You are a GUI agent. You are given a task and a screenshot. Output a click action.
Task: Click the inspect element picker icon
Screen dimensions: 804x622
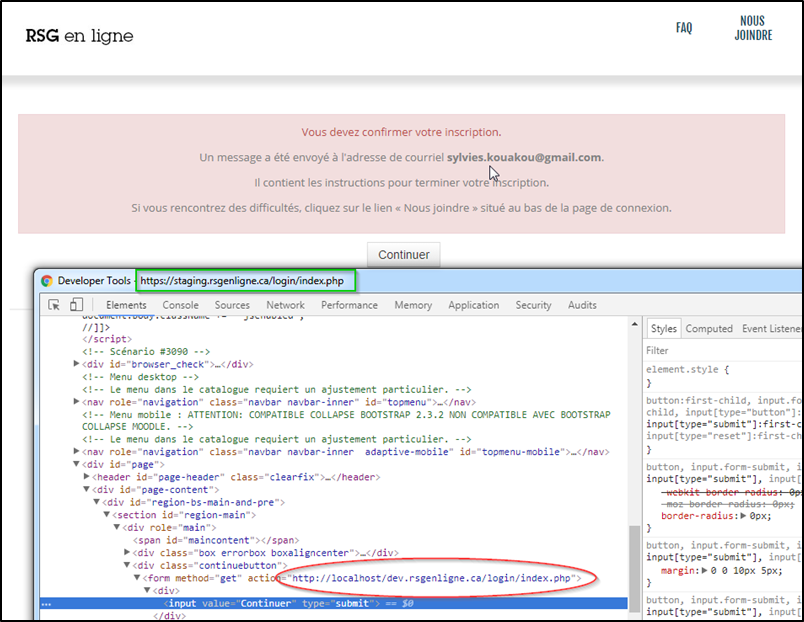pos(55,305)
